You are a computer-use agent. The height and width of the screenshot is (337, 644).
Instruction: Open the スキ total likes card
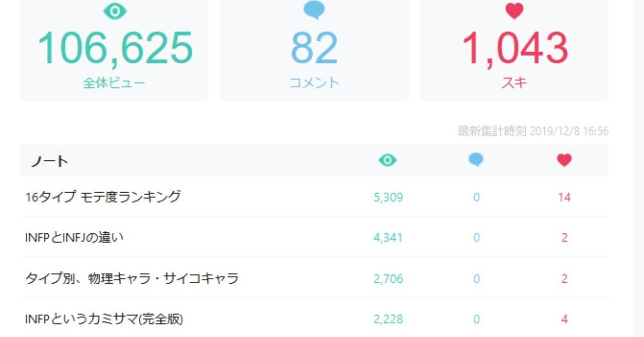514,50
